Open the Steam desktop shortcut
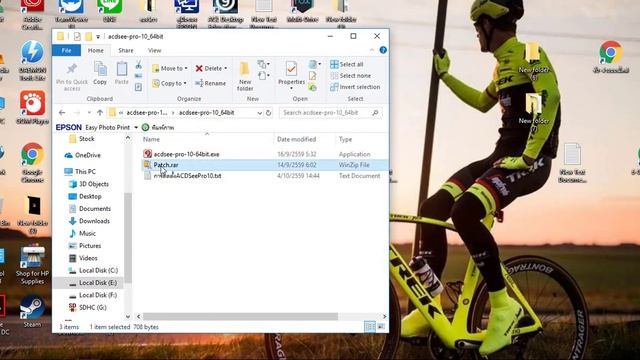This screenshot has width=640, height=360. coord(32,312)
